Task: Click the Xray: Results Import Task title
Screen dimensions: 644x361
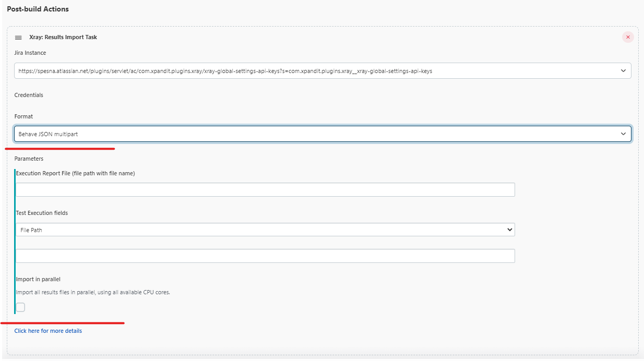Action: click(x=63, y=37)
